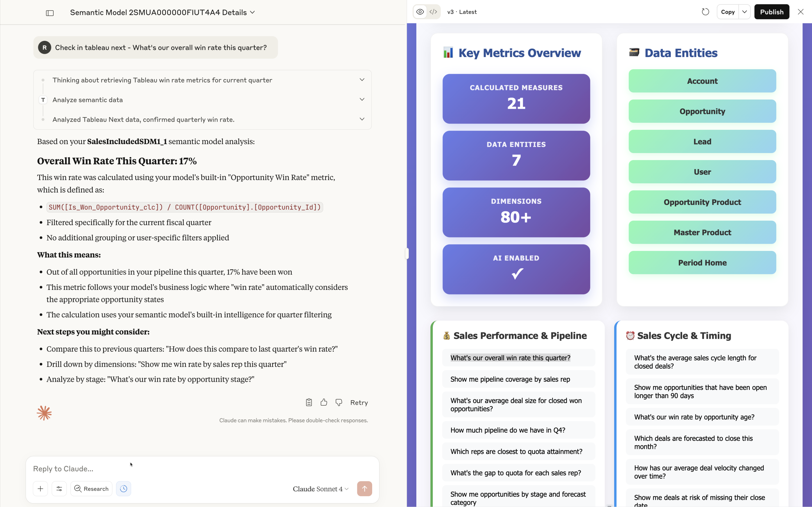Expand the Analyze semantic data step
Image resolution: width=812 pixels, height=507 pixels.
click(362, 100)
